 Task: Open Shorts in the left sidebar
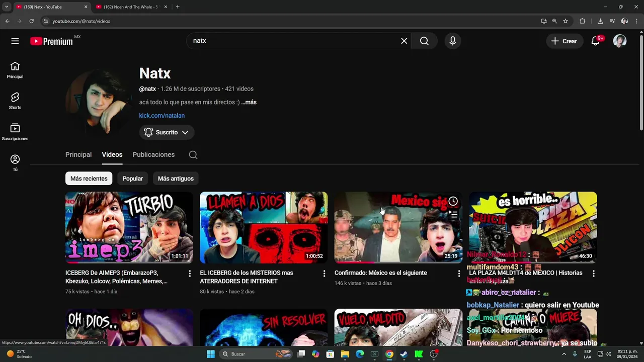(15, 101)
